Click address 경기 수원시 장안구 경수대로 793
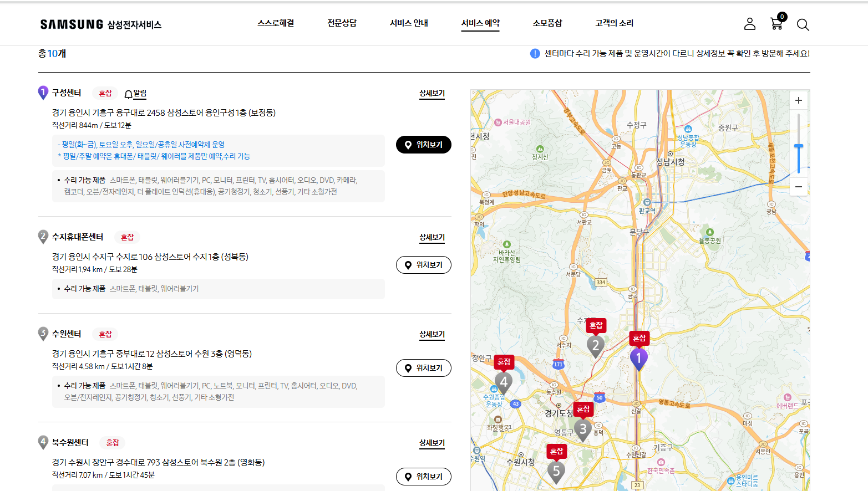 (158, 462)
